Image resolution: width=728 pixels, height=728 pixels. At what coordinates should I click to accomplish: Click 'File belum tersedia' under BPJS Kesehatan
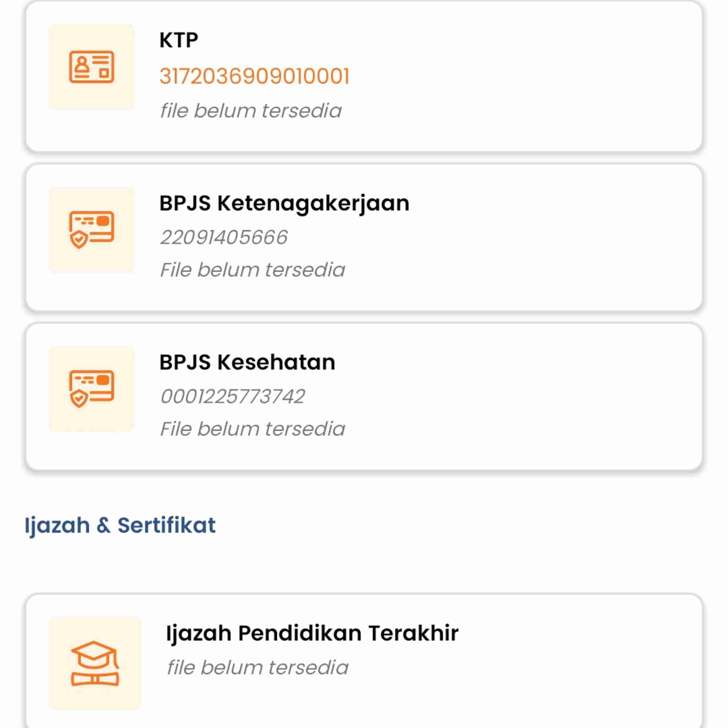click(x=252, y=429)
